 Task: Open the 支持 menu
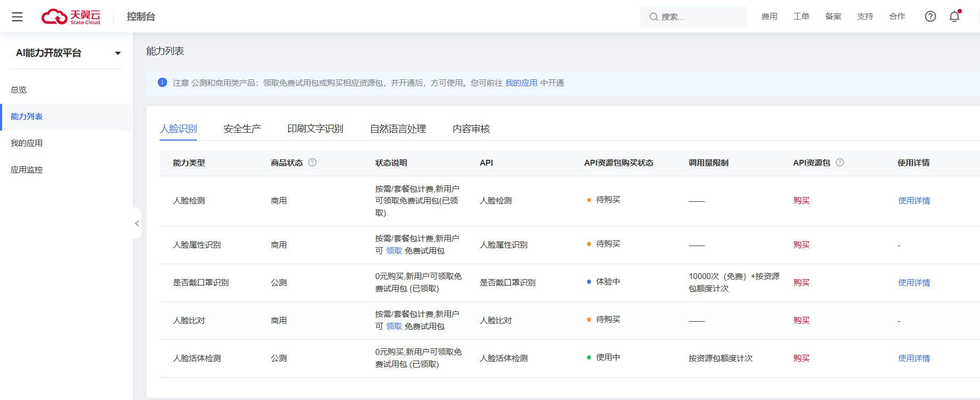pos(865,17)
